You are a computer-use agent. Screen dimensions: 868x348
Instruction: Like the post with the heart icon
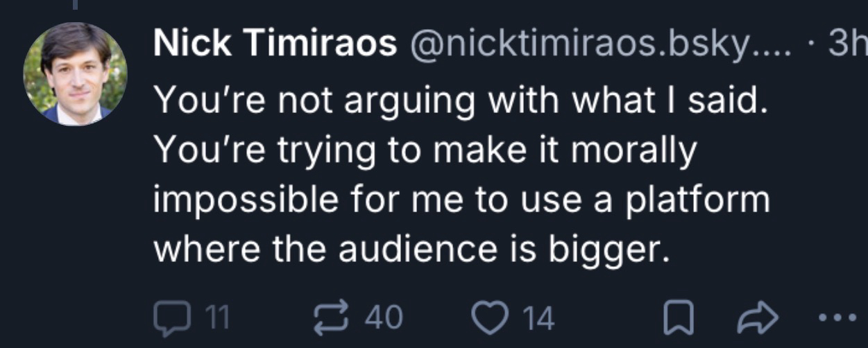pos(489,318)
